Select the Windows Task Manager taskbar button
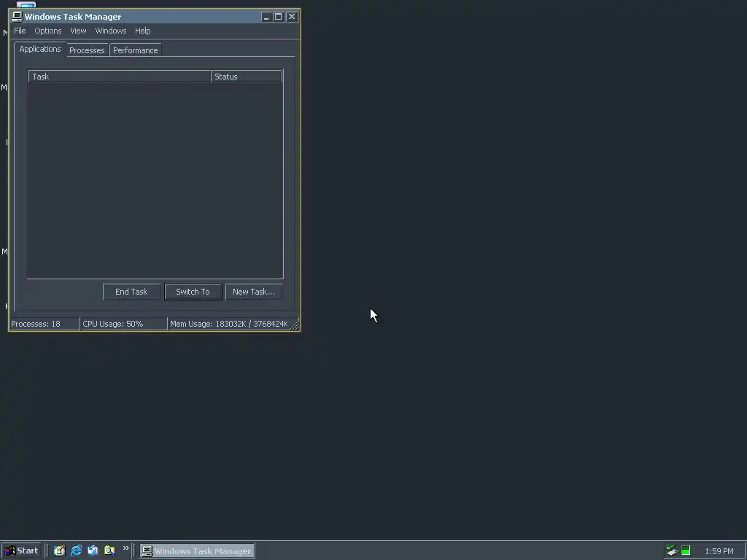747x560 pixels. (197, 551)
